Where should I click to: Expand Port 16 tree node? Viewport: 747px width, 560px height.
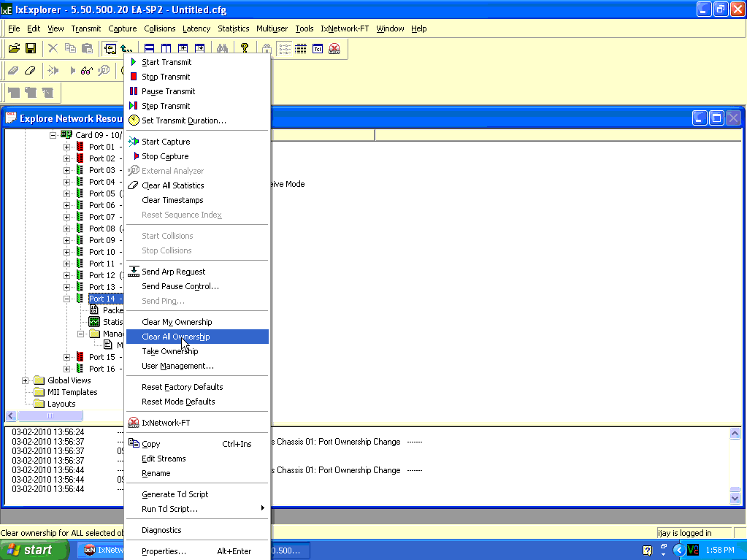(66, 369)
